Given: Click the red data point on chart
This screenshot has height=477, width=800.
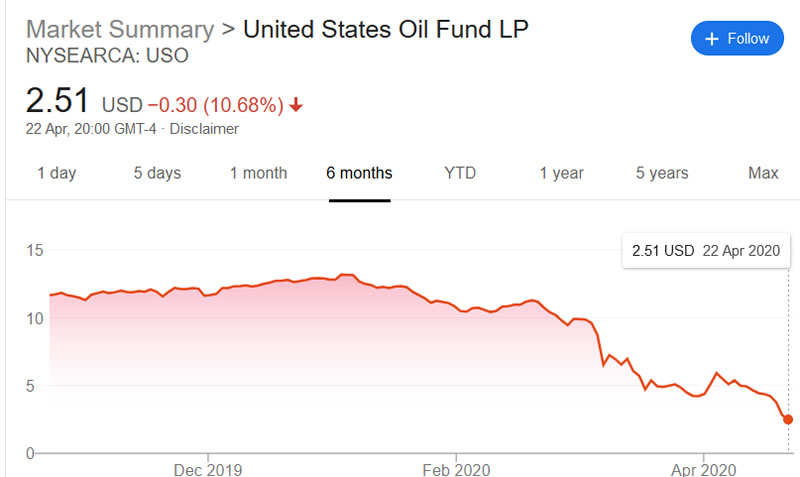Looking at the screenshot, I should pyautogui.click(x=788, y=419).
